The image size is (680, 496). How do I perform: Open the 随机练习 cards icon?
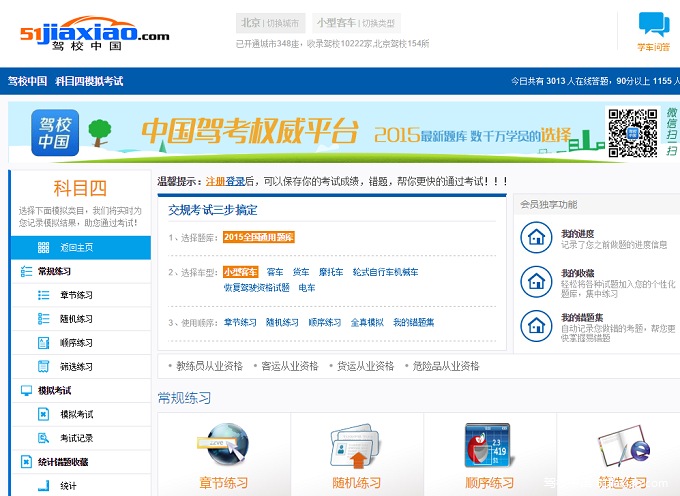pyautogui.click(x=356, y=447)
